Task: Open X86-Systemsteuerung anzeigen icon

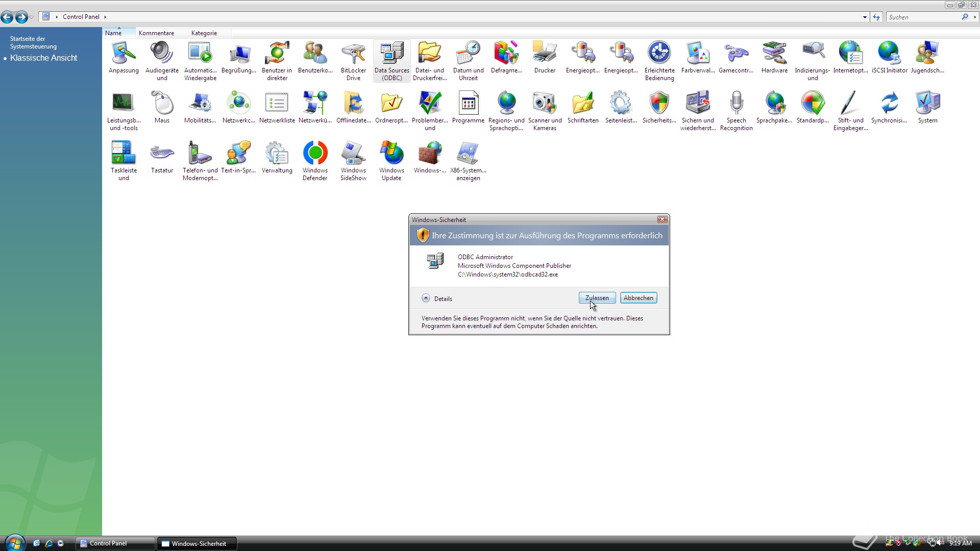Action: (468, 161)
